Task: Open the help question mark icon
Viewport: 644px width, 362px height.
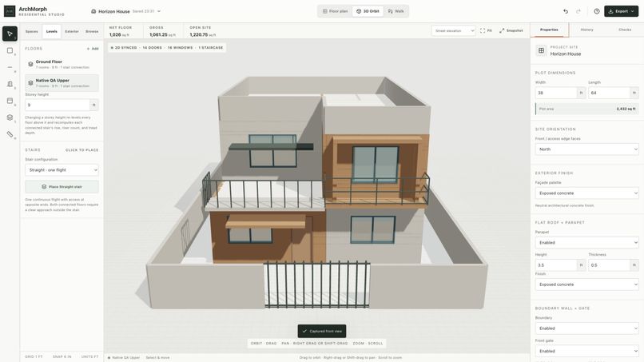Action: tap(596, 11)
